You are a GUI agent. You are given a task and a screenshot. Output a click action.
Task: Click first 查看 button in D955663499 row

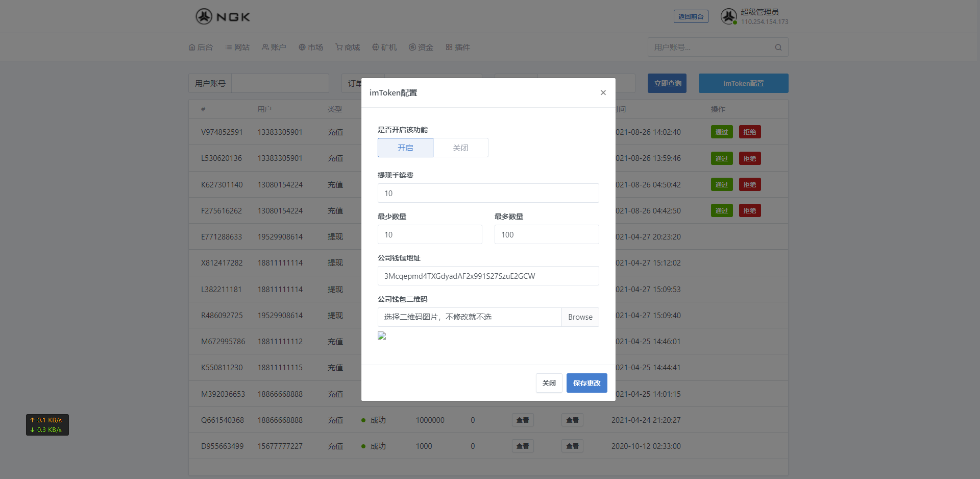click(x=523, y=446)
